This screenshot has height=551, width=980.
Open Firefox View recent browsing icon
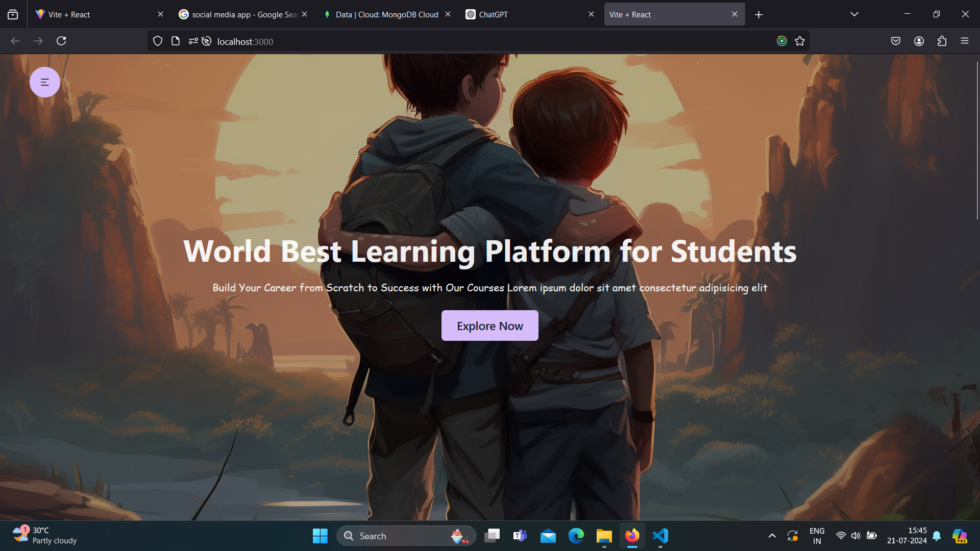pos(13,15)
